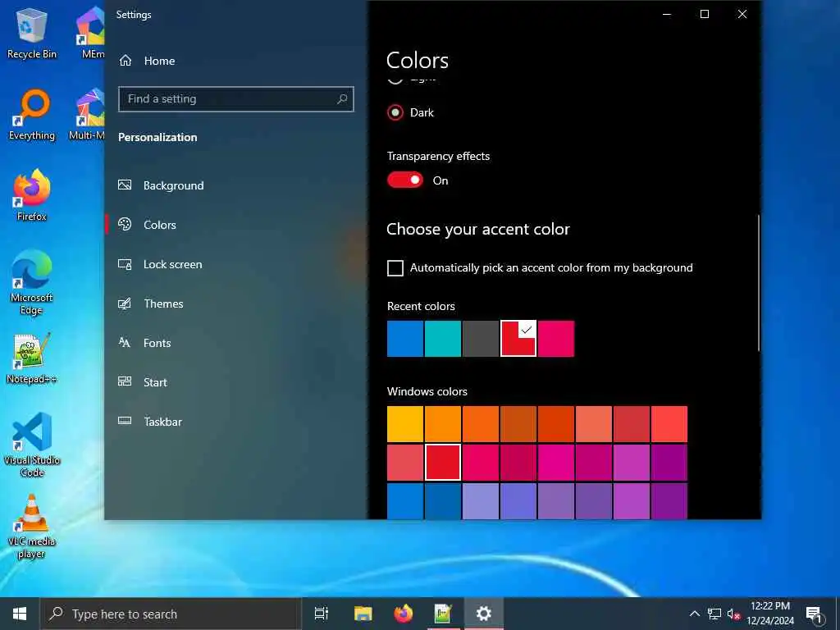Pick the pink recent color swatch
The image size is (840, 630).
click(556, 339)
